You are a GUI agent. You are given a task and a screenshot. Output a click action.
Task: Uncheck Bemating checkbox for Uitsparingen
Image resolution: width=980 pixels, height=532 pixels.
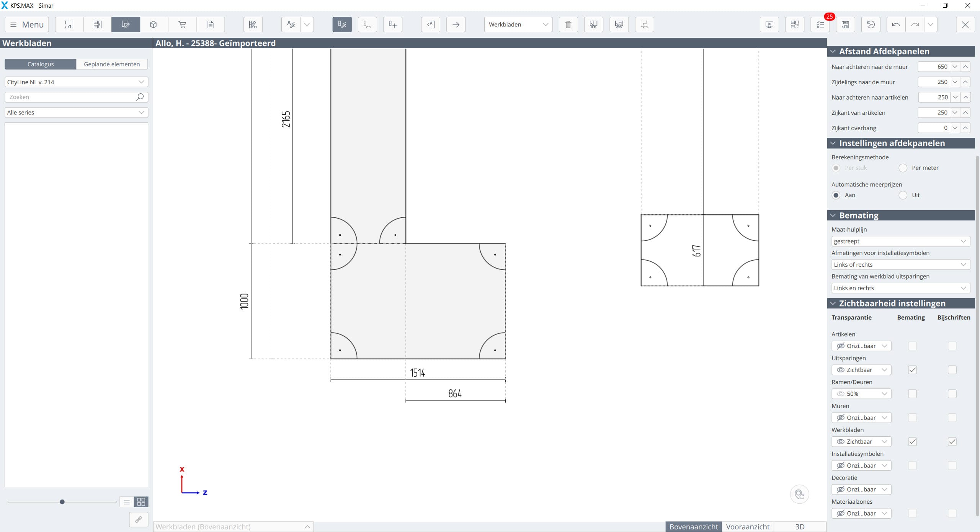pos(912,370)
